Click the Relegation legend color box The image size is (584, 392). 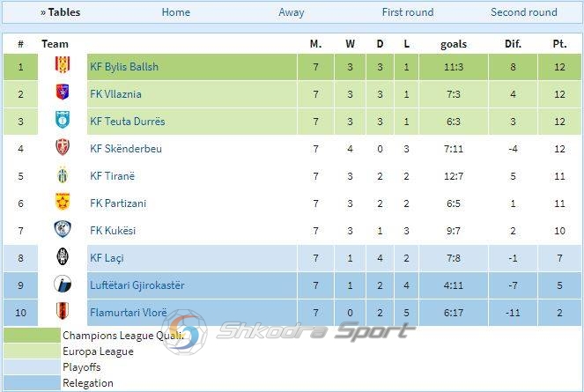coord(31,383)
